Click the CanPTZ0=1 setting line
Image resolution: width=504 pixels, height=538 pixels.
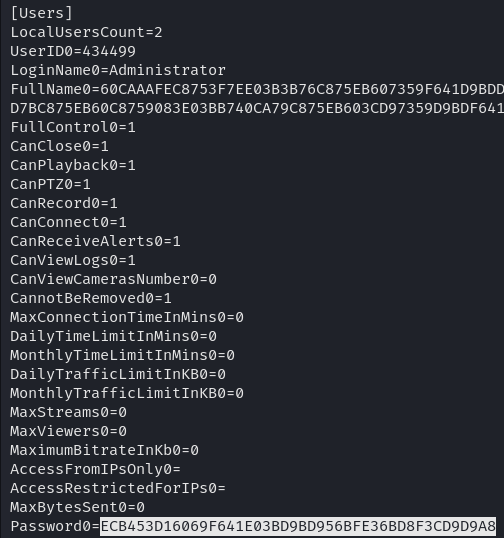click(50, 185)
